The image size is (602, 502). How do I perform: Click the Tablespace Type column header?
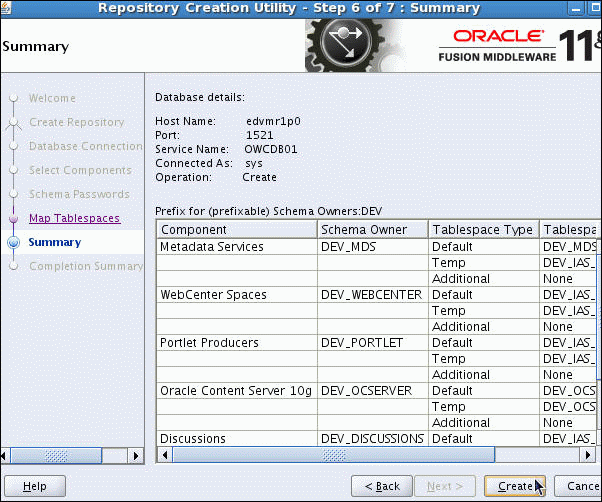(x=483, y=230)
